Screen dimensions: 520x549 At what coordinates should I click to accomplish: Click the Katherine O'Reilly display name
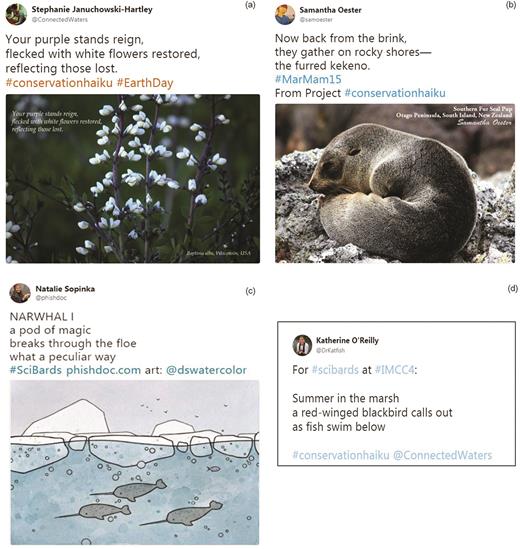click(347, 340)
